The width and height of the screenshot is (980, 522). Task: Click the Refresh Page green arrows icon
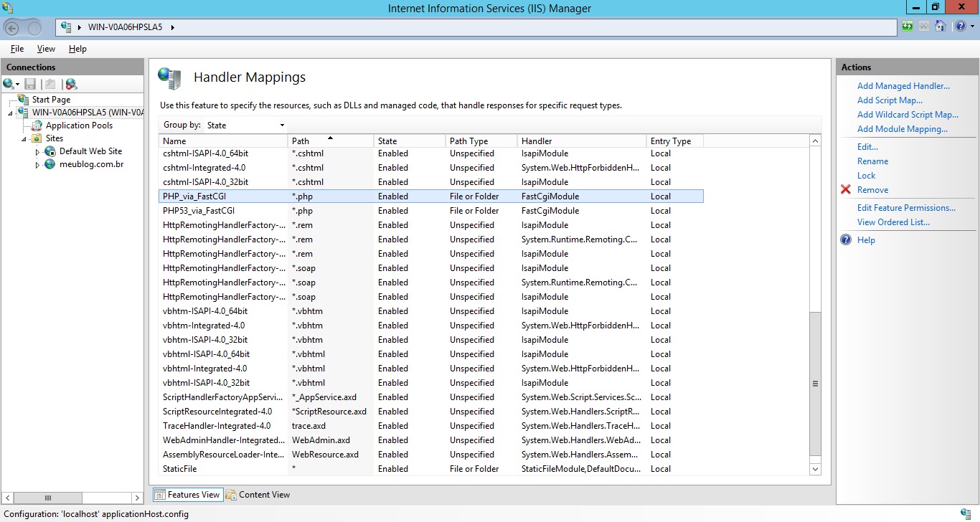908,27
